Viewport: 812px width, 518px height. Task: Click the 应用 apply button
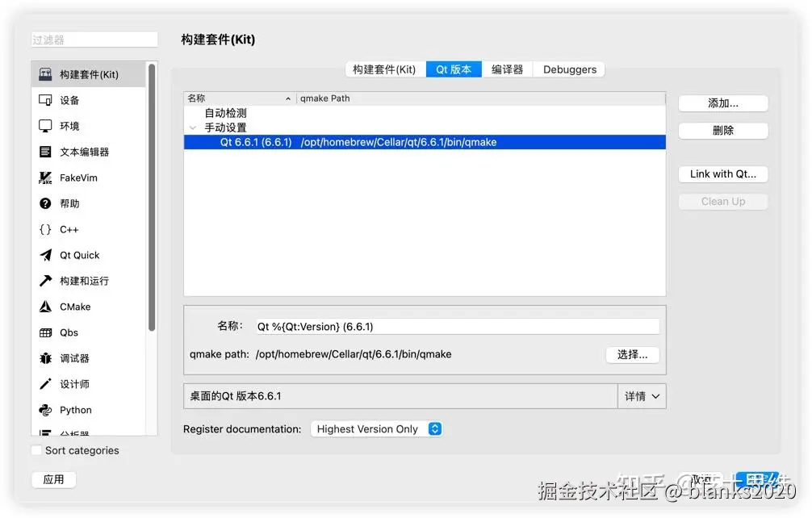(54, 480)
